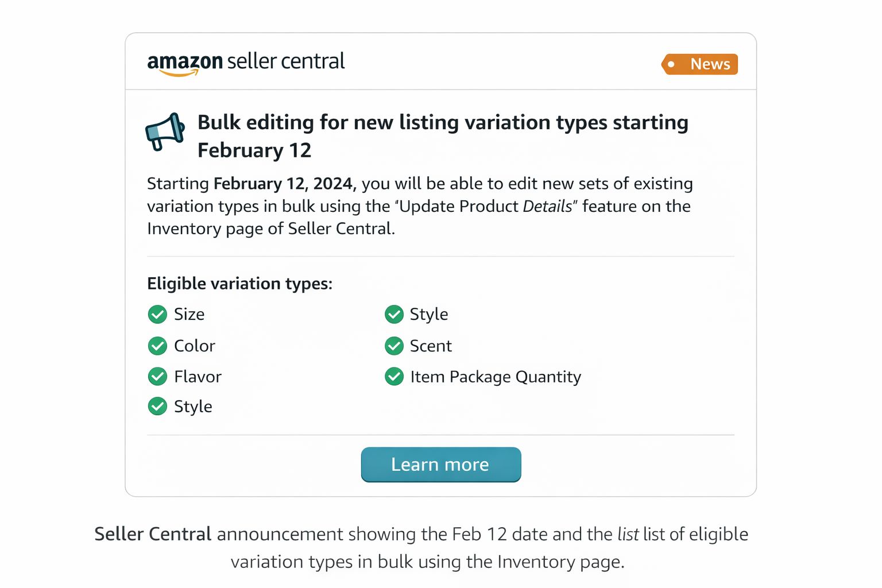The image size is (882, 588).
Task: Click the green checkmark beside Size
Action: [x=157, y=314]
